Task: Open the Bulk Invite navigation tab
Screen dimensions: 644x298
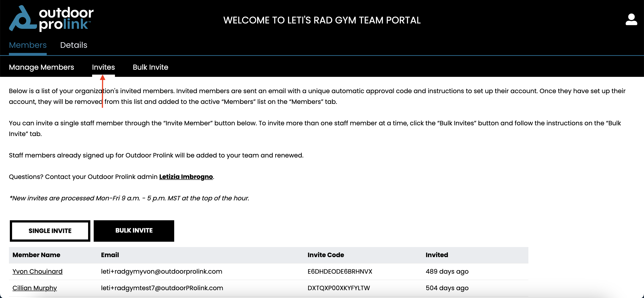Action: click(x=150, y=67)
